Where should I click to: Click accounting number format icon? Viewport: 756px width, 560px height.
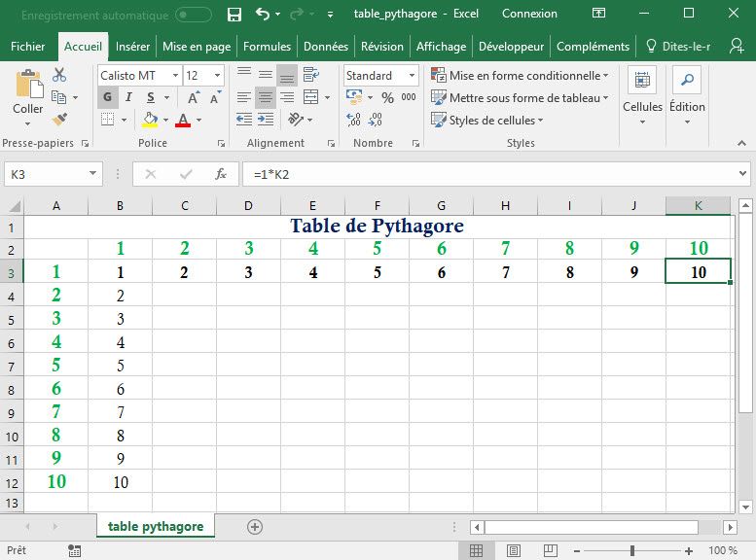(x=354, y=97)
